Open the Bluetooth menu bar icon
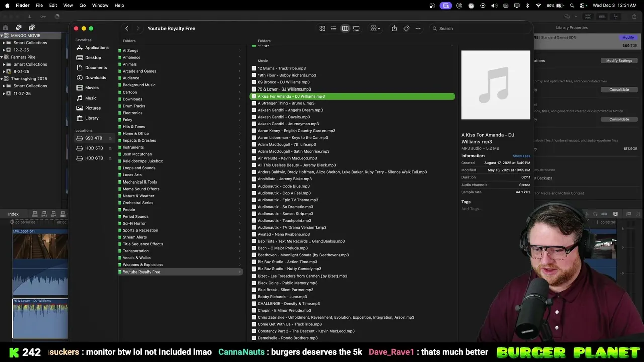The width and height of the screenshot is (644, 362). click(x=527, y=5)
